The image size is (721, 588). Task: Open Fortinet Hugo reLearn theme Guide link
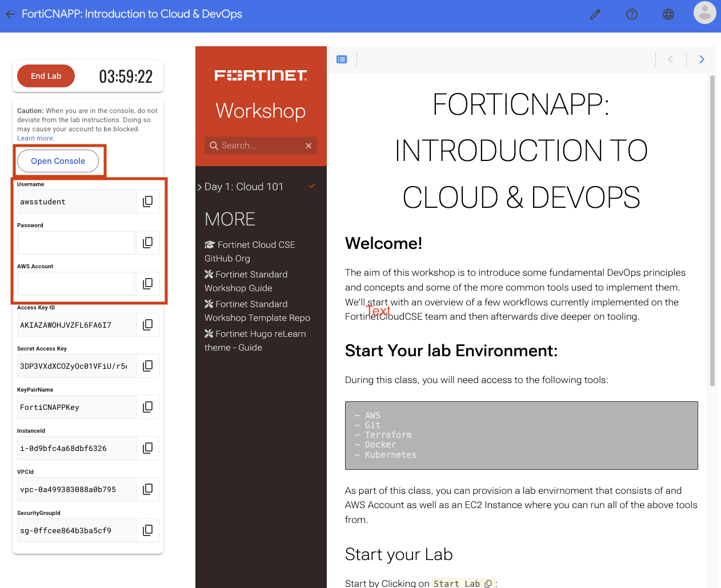[255, 341]
